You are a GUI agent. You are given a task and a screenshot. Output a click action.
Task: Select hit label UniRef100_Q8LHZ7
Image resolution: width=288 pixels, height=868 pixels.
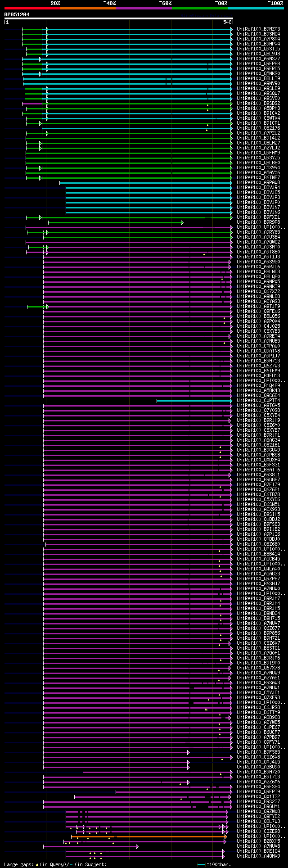pos(258,143)
